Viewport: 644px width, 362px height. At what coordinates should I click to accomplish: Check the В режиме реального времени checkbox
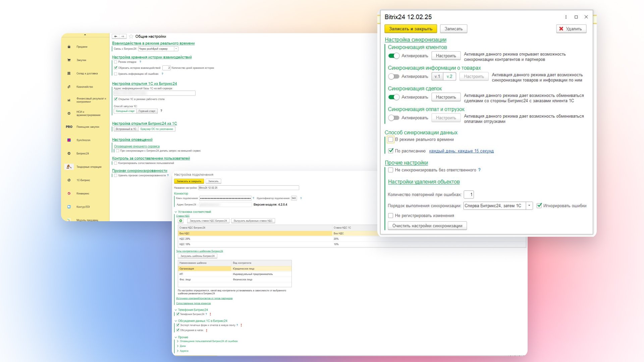pos(391,139)
